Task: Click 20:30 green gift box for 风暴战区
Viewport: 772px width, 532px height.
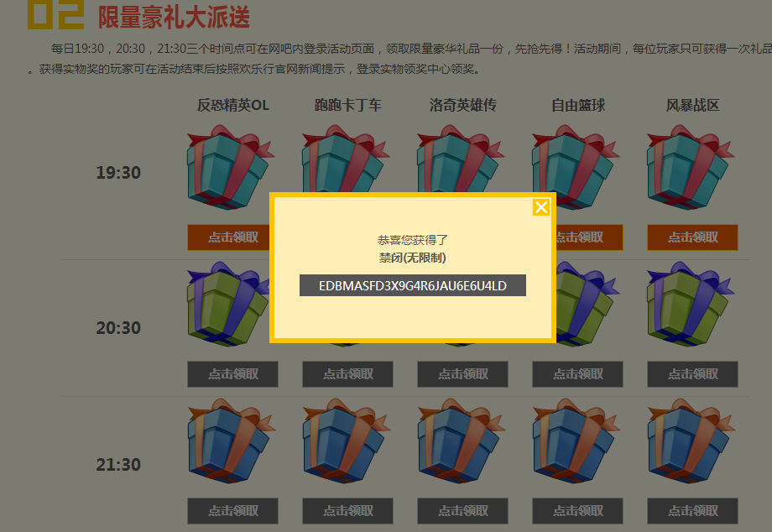Action: 691,304
